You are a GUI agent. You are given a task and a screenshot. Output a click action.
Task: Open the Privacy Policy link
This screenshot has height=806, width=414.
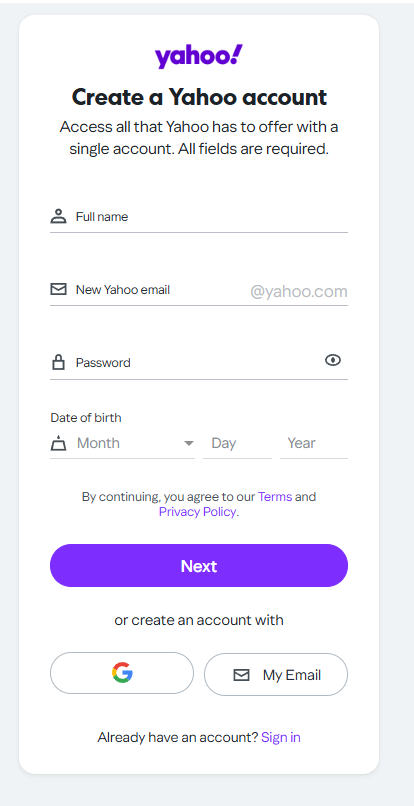[x=197, y=511]
